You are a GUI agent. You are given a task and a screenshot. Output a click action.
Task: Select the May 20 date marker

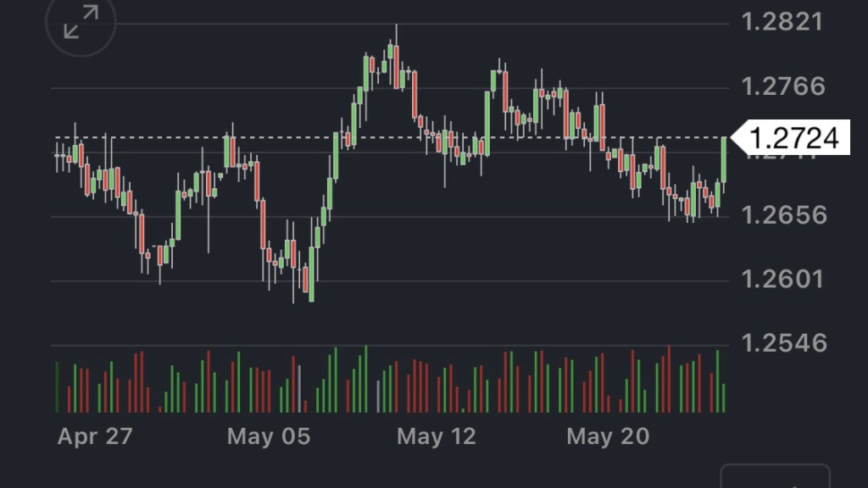coord(608,436)
